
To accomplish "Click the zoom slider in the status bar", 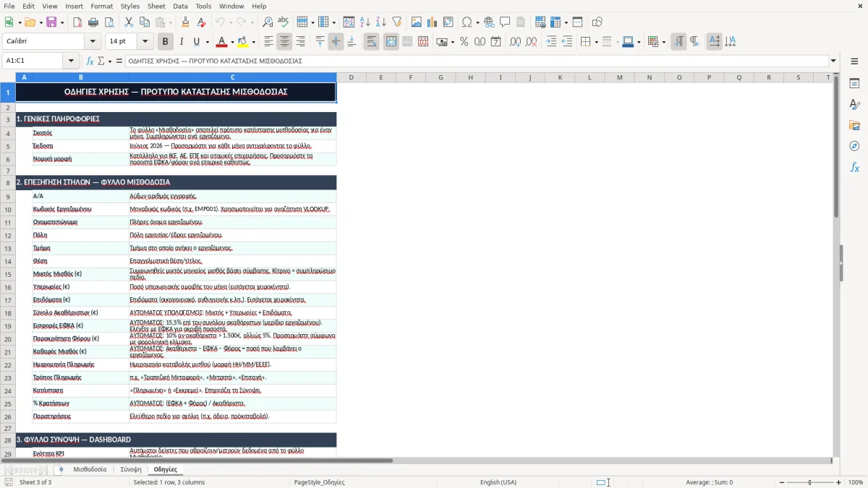I will pyautogui.click(x=809, y=482).
